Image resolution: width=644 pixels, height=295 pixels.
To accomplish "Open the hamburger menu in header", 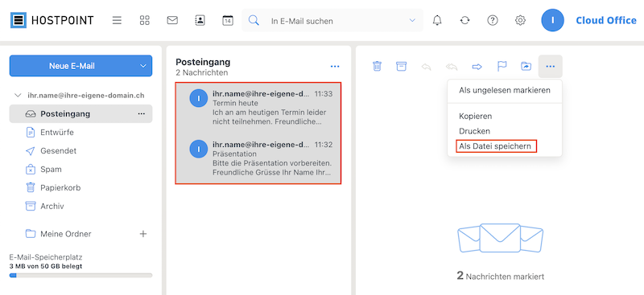I will click(x=117, y=20).
